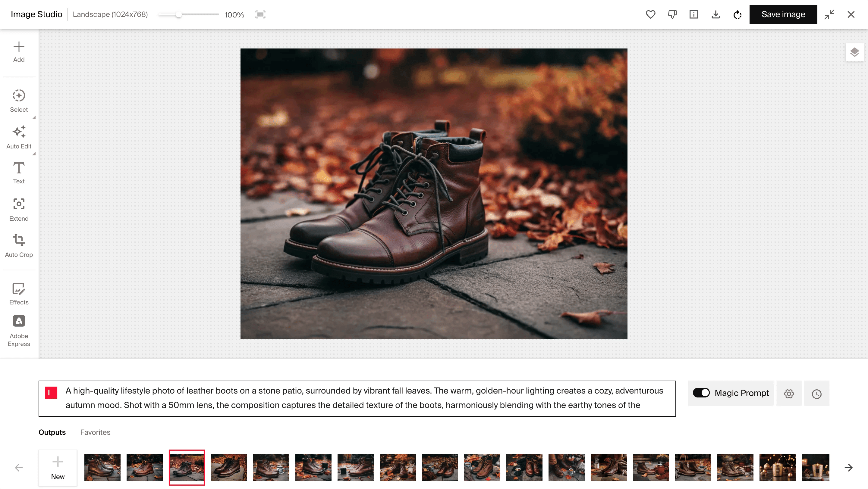Click the regenerate rotate icon
Viewport: 868px width, 489px height.
[x=737, y=14]
